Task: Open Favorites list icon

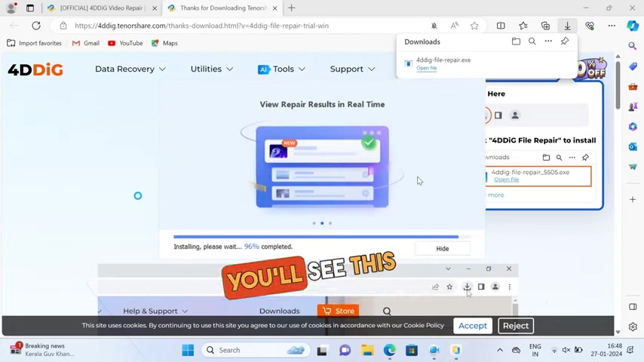Action: (523, 26)
